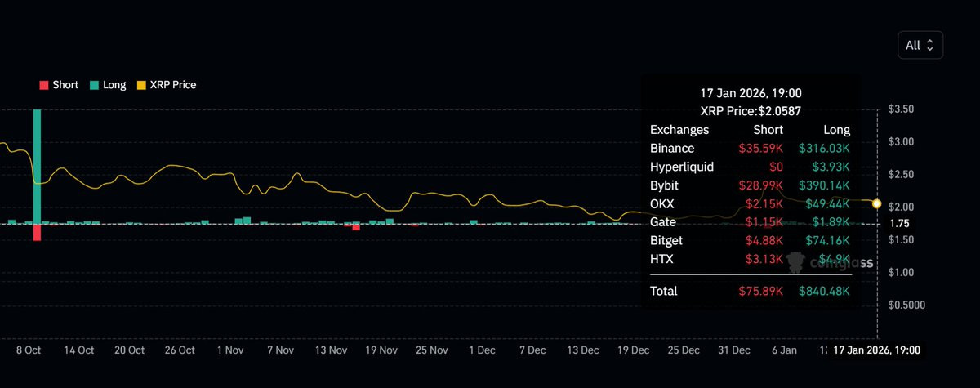
Task: Click the $1.50 price axis label
Action: point(902,239)
